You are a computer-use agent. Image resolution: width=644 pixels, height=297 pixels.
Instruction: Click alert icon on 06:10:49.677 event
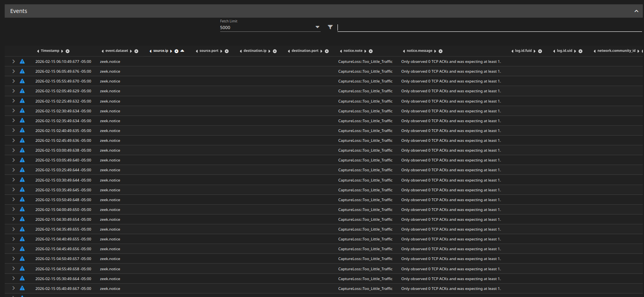tap(22, 61)
